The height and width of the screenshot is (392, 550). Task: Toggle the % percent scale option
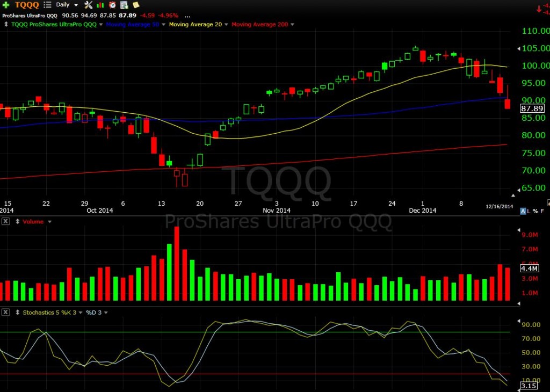click(x=535, y=211)
